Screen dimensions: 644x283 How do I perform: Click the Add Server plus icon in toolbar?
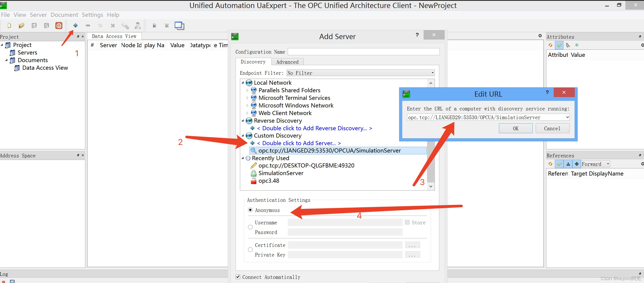[75, 26]
